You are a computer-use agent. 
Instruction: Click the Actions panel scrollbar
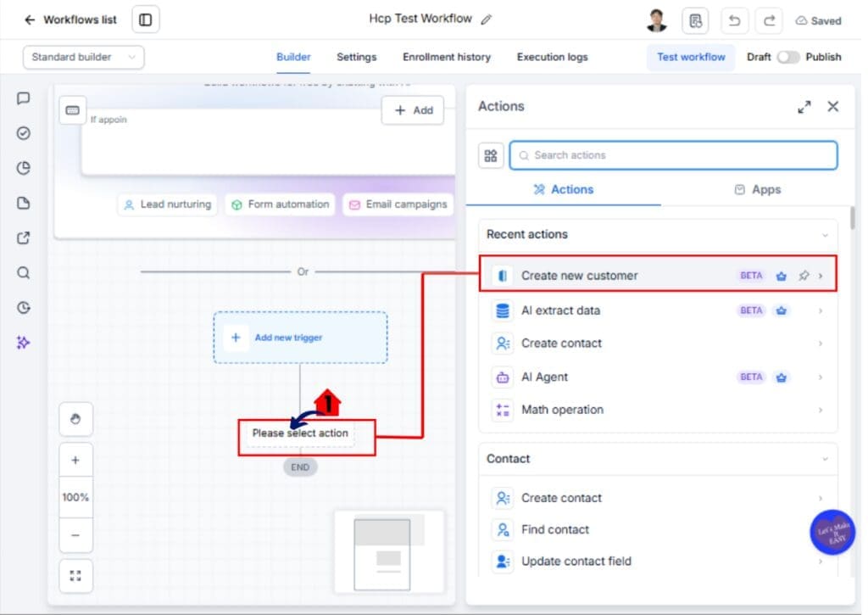click(852, 217)
